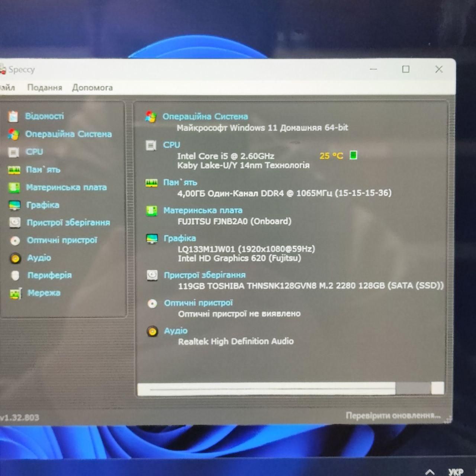Viewport: 476px width, 476px height.
Task: Click the 4,00ГБ DDR4 memory details text
Action: pyautogui.click(x=284, y=193)
